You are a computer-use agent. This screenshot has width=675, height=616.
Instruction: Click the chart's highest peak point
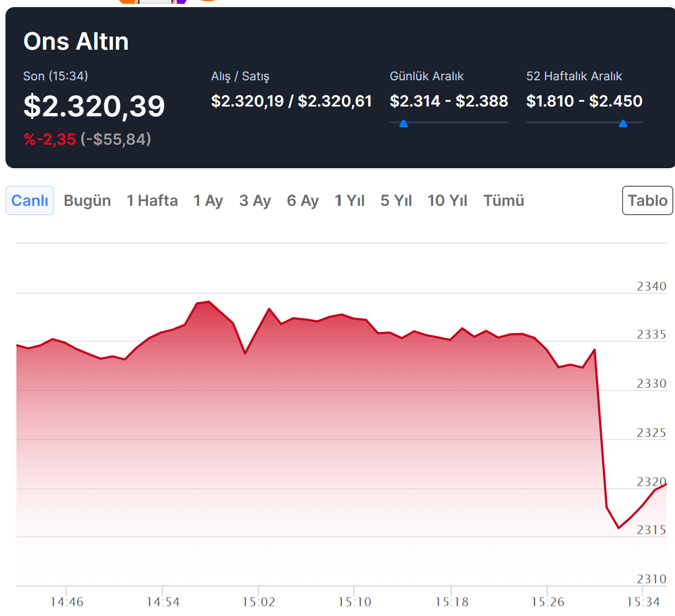[209, 301]
